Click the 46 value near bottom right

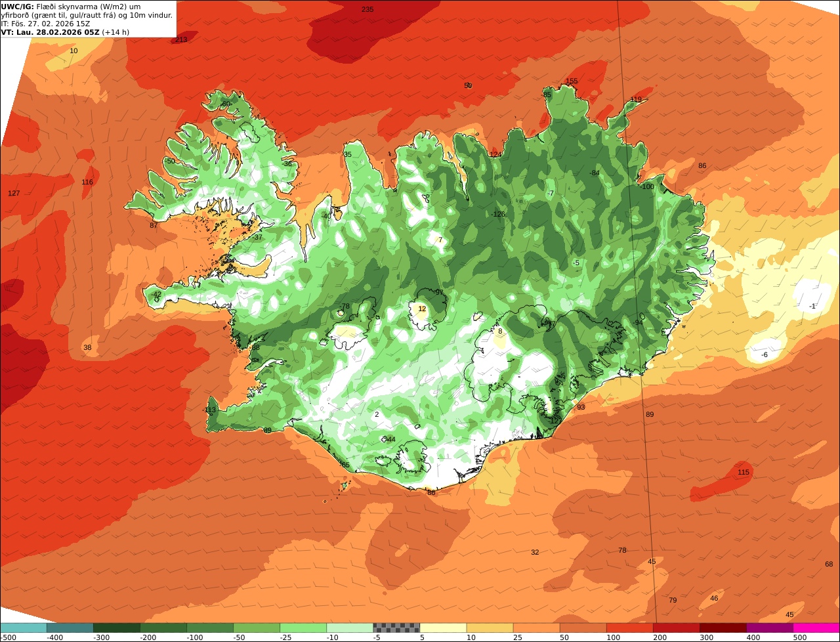[x=714, y=598]
